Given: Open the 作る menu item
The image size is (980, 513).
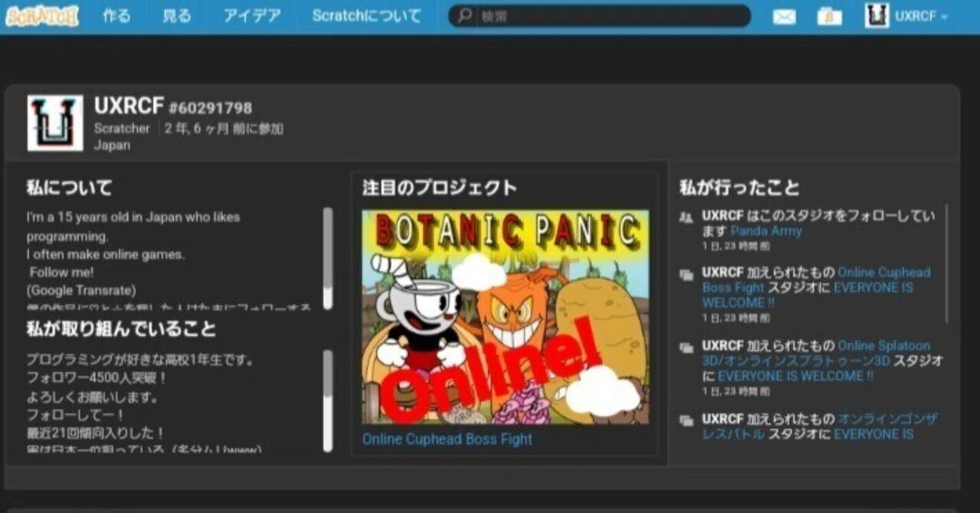Looking at the screenshot, I should click(x=116, y=16).
